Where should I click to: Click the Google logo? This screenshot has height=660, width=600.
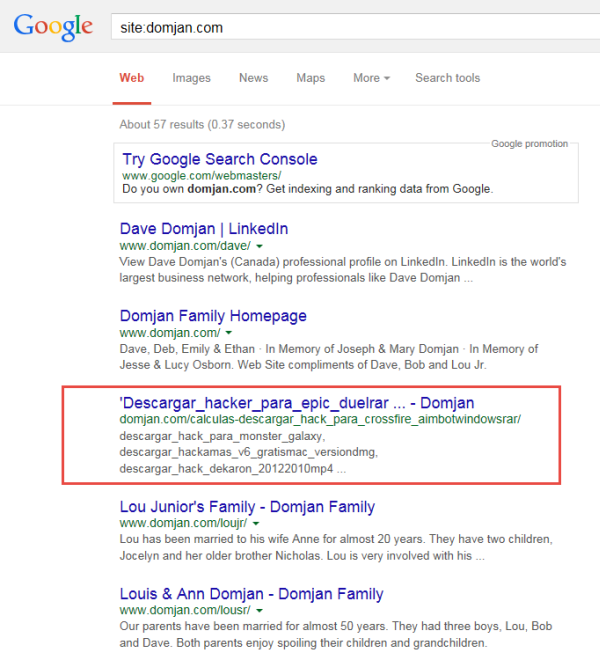[x=55, y=26]
